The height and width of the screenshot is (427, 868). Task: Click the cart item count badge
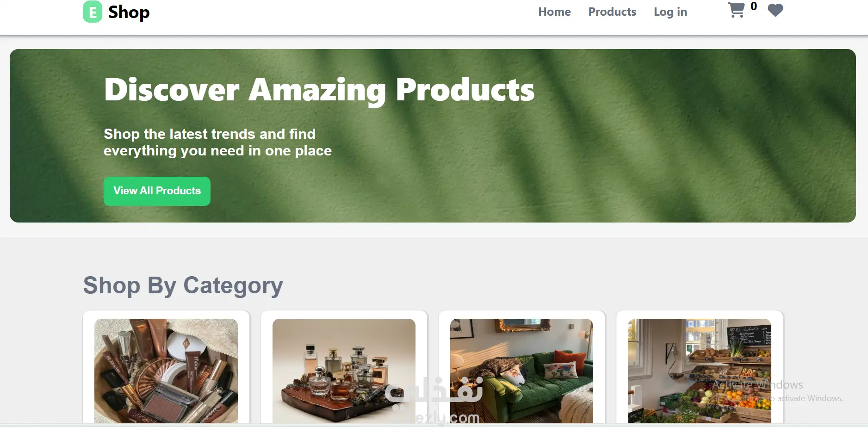(754, 6)
